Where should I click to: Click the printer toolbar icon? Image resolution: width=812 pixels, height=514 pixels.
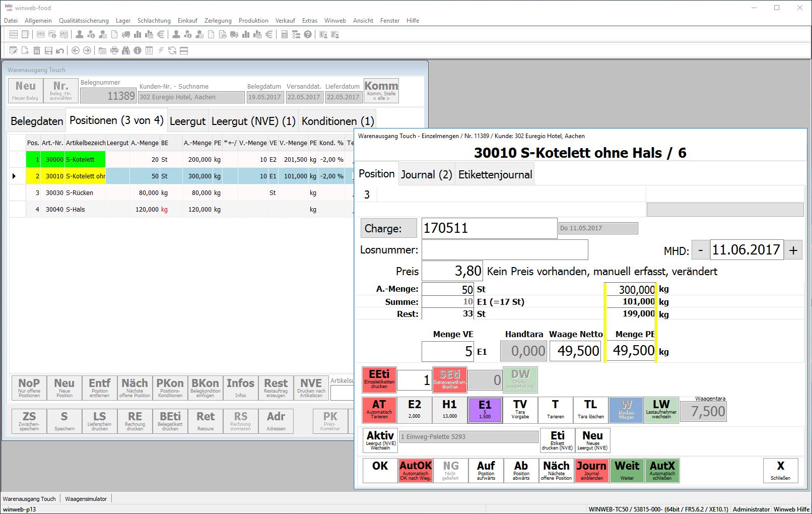(x=114, y=50)
